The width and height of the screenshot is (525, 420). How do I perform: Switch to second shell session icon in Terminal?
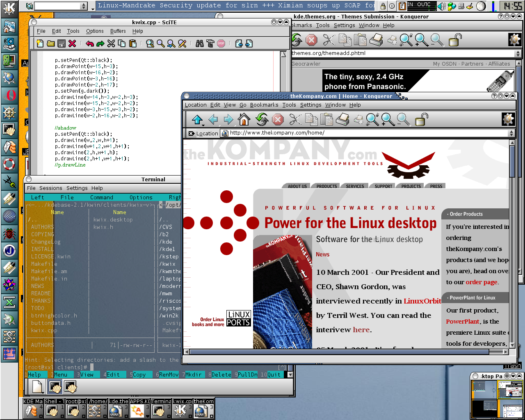tap(71, 387)
